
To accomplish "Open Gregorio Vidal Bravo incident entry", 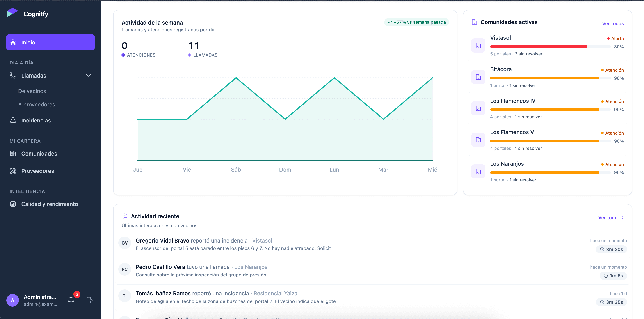I will [372, 245].
